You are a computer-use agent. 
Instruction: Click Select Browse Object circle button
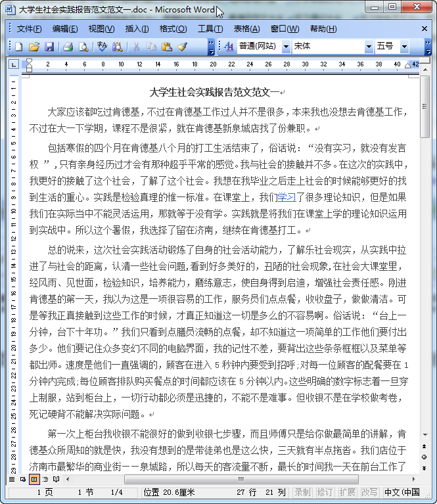pos(425,457)
